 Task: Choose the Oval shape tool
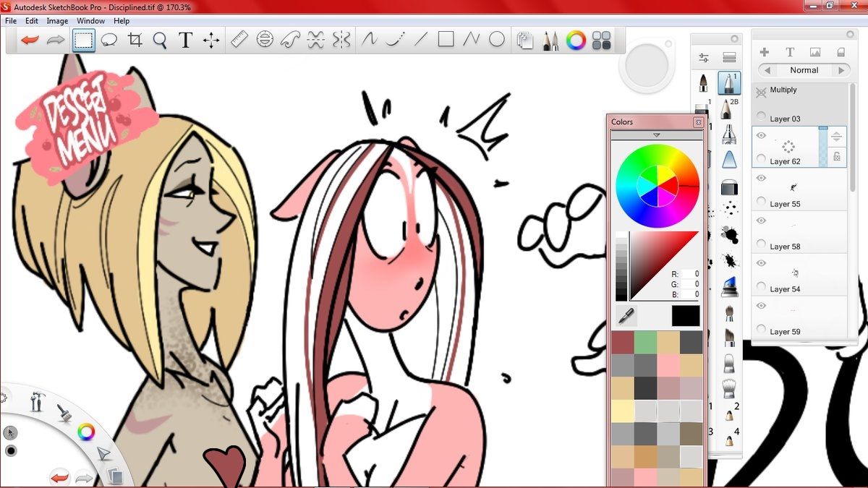coord(497,40)
